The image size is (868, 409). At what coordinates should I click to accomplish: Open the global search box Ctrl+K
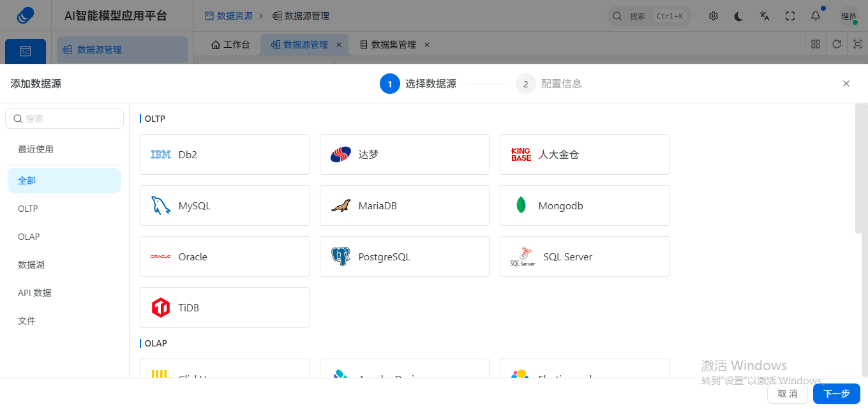[649, 16]
